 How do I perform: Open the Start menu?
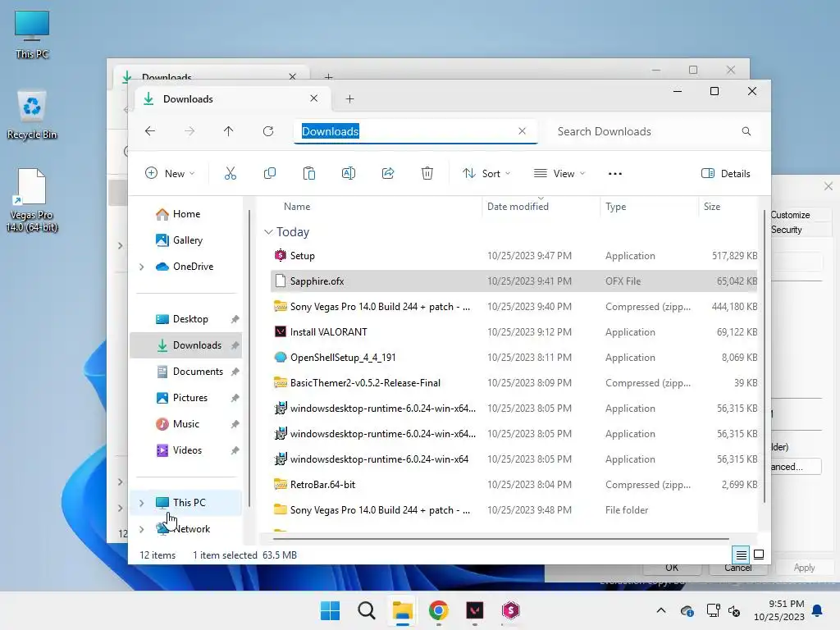pos(330,610)
